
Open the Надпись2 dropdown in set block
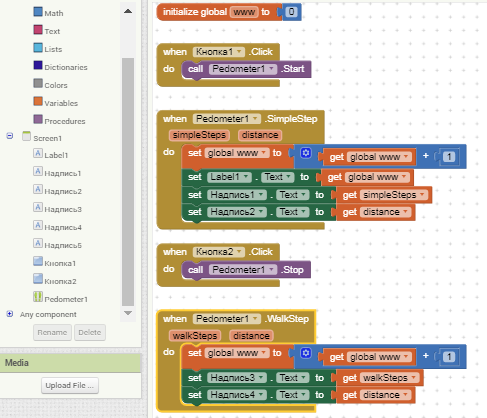pos(237,212)
